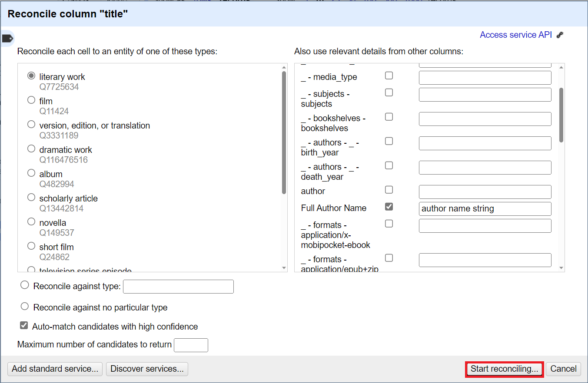Cancel the reconciliation dialog
This screenshot has width=588, height=383.
[563, 368]
